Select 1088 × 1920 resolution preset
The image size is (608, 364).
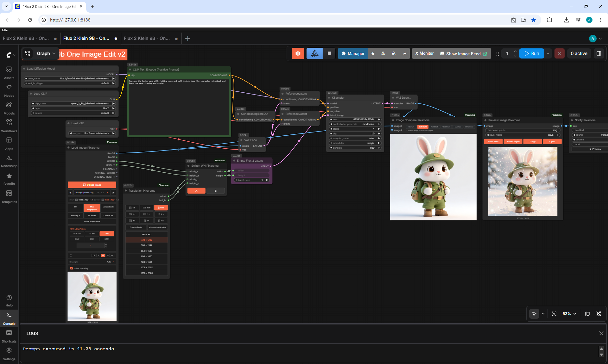[147, 273]
